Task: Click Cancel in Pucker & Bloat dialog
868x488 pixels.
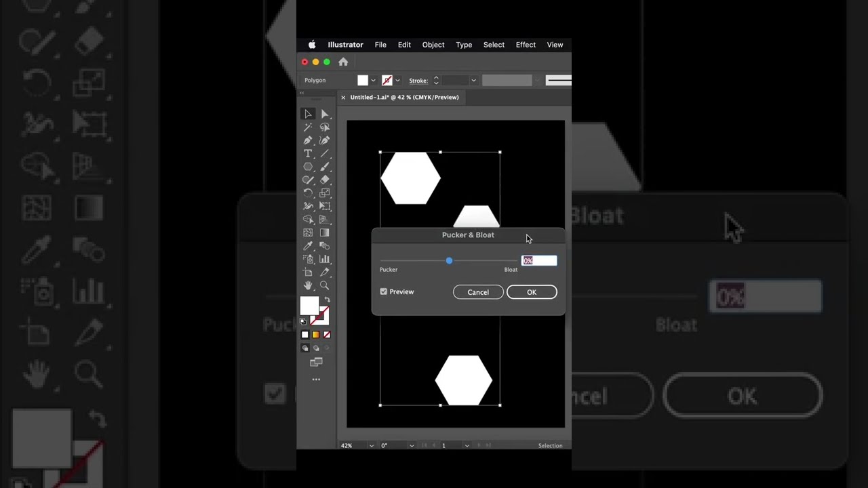Action: pyautogui.click(x=478, y=292)
